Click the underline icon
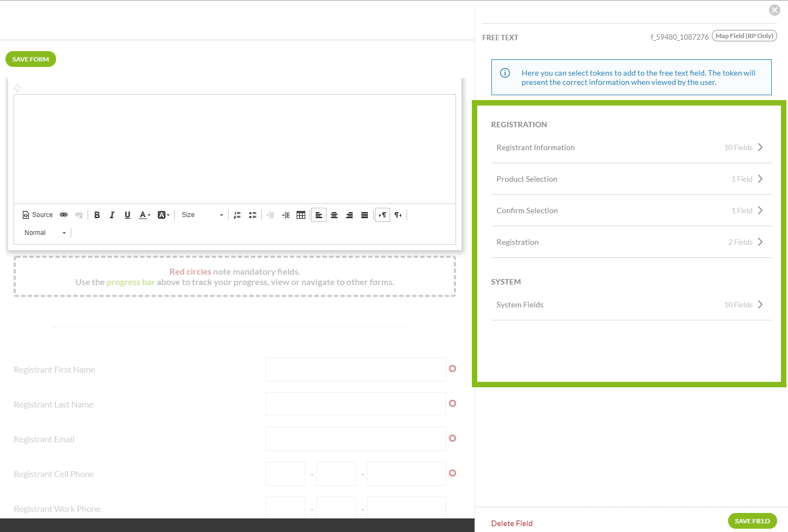 click(x=127, y=215)
